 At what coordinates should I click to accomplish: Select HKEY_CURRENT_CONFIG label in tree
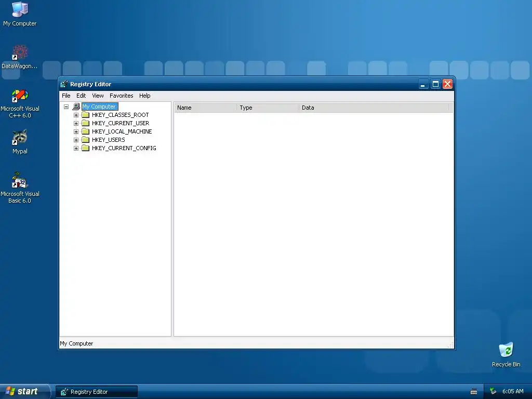click(x=124, y=148)
